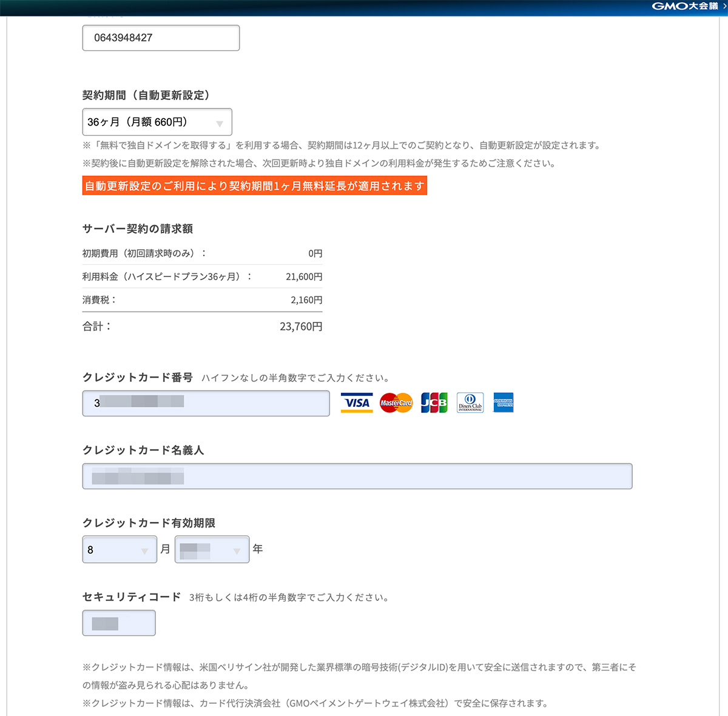Image resolution: width=728 pixels, height=716 pixels.
Task: Open the credit card expiry year dropdown
Action: click(212, 549)
